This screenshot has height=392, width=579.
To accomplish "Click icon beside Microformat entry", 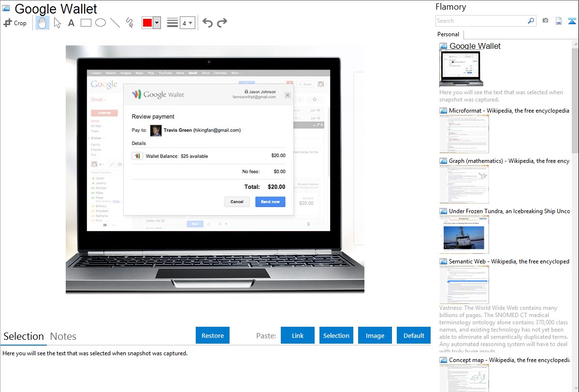I will pos(443,111).
